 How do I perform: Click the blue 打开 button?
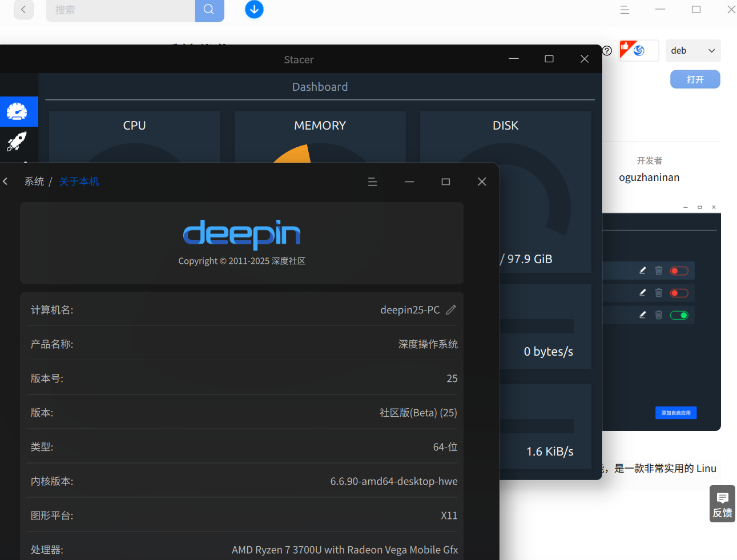pyautogui.click(x=695, y=79)
